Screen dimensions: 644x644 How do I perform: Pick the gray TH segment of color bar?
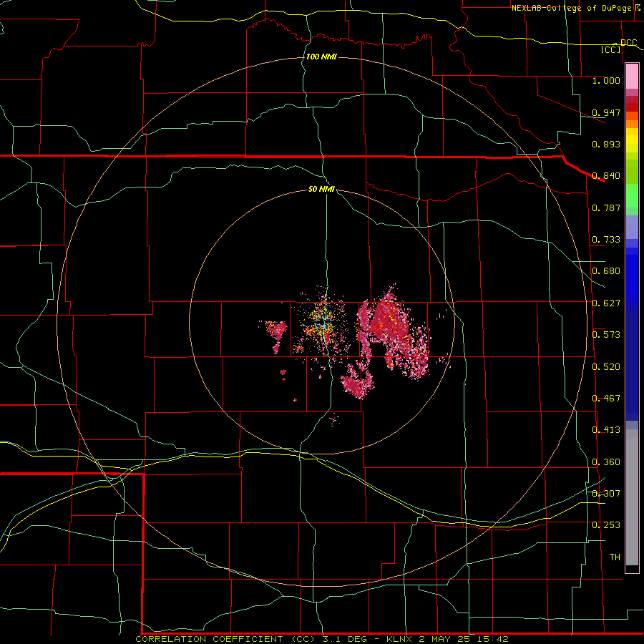(x=632, y=497)
